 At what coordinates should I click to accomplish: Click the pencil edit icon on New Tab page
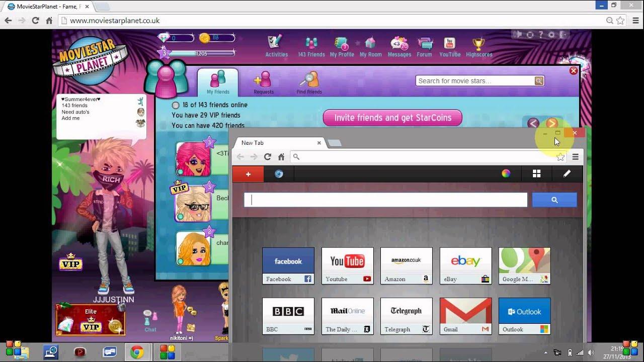coord(567,173)
